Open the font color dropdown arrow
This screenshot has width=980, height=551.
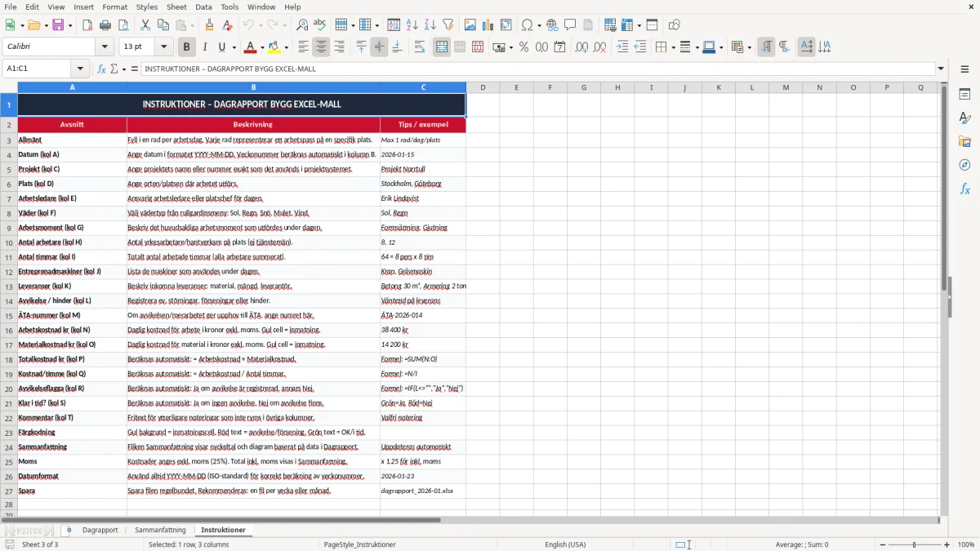pos(262,47)
